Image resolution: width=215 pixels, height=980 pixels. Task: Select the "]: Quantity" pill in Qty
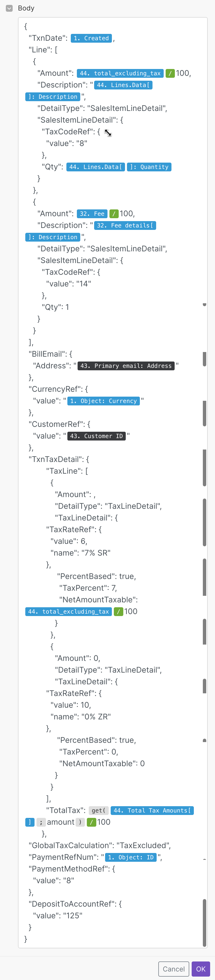coord(149,167)
